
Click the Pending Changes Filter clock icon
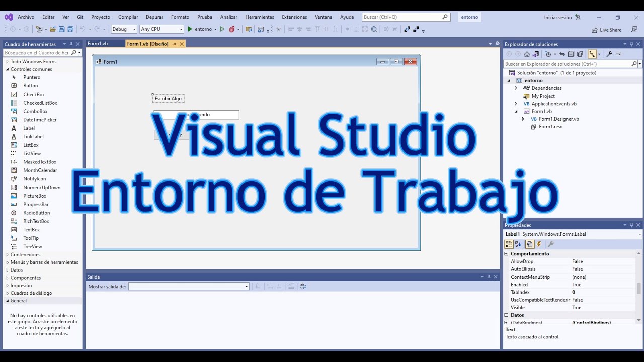pyautogui.click(x=548, y=54)
